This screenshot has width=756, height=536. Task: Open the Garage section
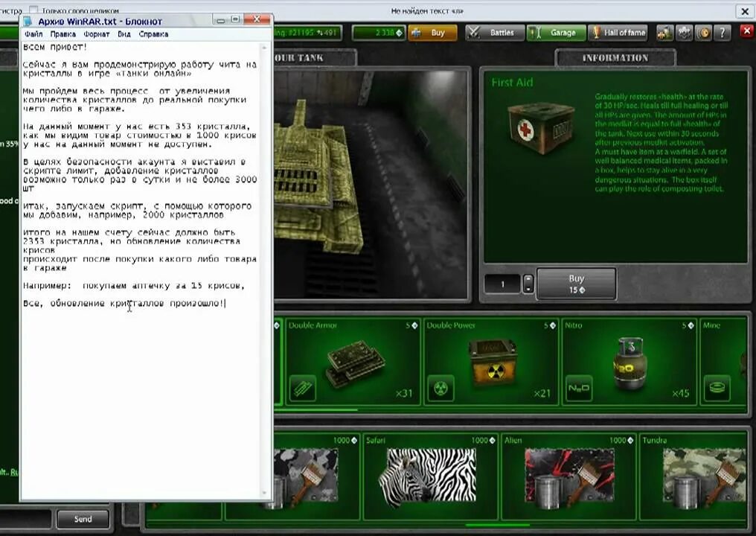click(556, 33)
